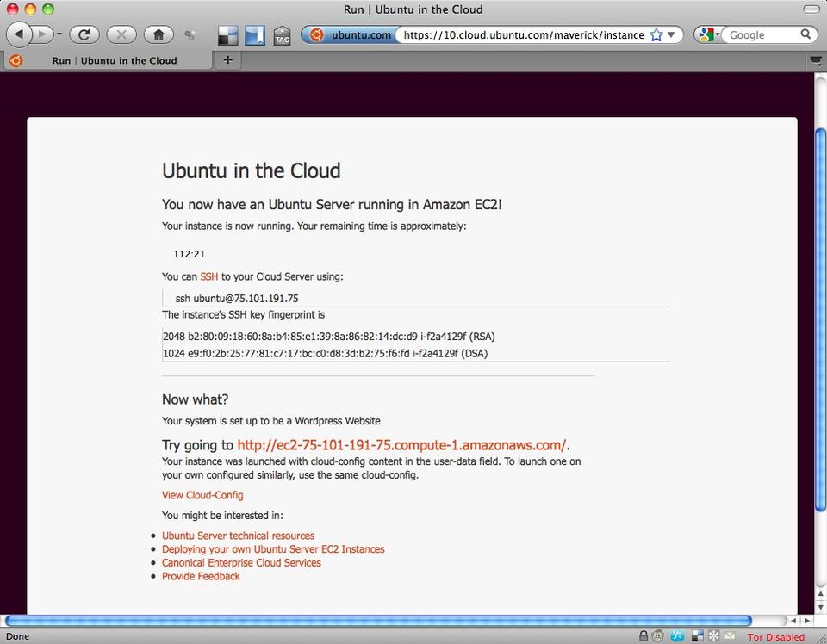Open the Provide Feedback link
827x644 pixels.
click(x=201, y=576)
